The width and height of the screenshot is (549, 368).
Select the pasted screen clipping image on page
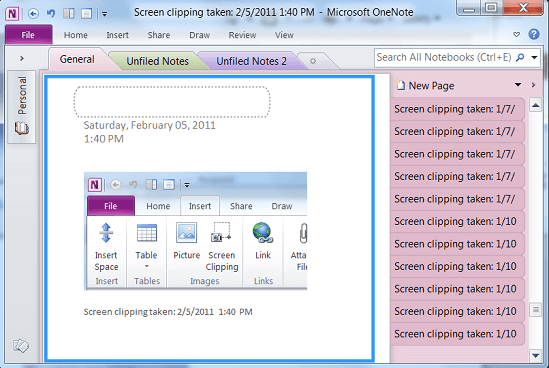pyautogui.click(x=195, y=231)
